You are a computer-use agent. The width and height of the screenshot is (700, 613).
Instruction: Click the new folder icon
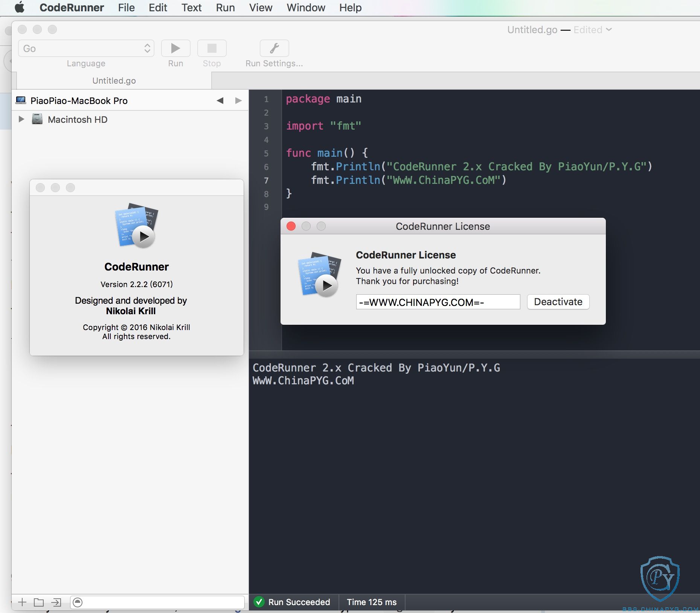[x=39, y=602]
